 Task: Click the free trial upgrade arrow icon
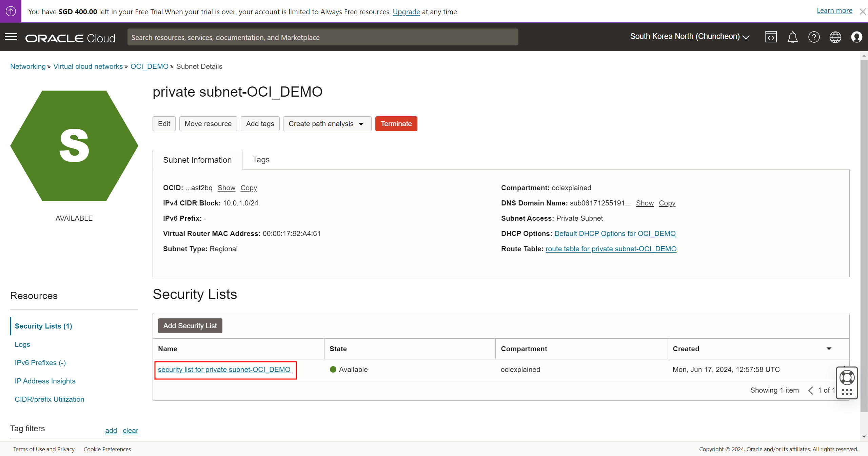click(11, 11)
